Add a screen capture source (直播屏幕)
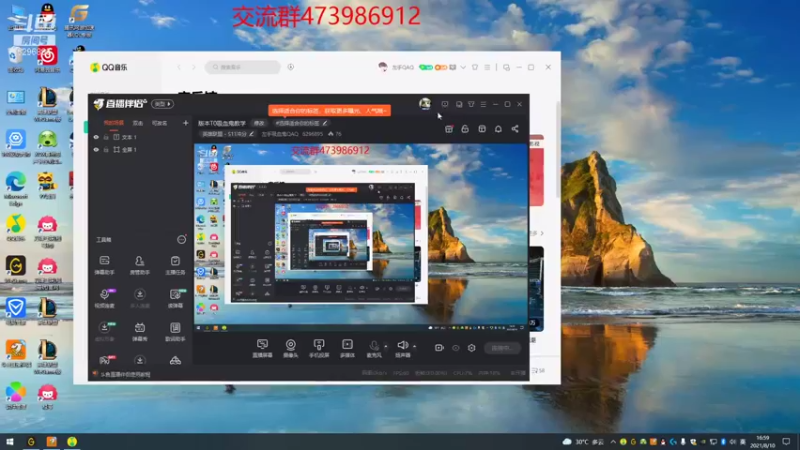 (x=262, y=348)
